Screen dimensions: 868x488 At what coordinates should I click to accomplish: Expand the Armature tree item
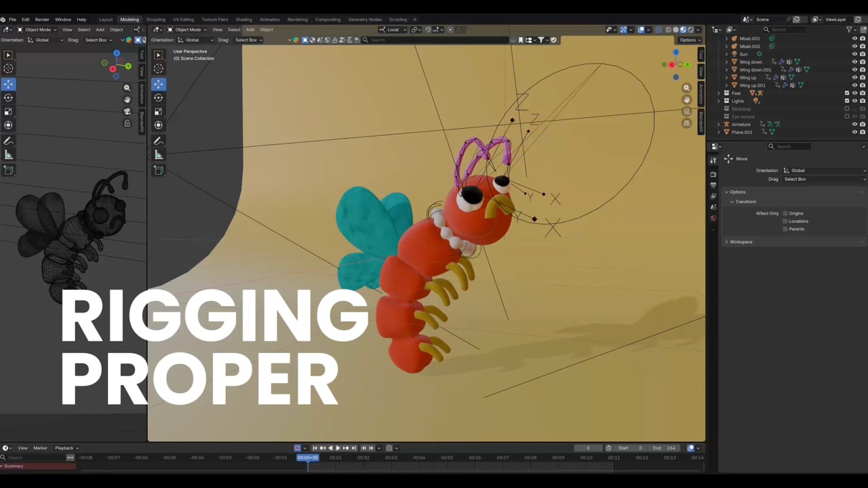[x=719, y=124]
